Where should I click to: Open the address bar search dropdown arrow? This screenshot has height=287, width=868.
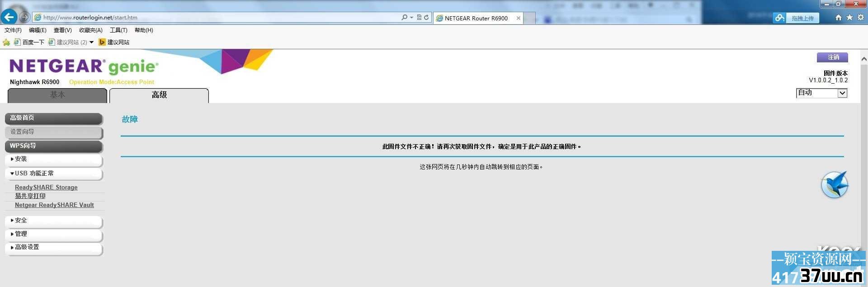(x=411, y=17)
